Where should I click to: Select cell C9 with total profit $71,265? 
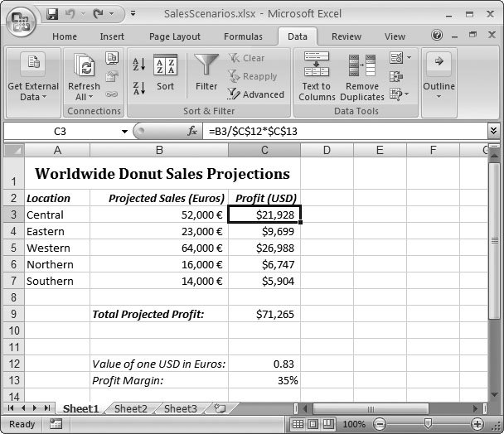point(264,314)
